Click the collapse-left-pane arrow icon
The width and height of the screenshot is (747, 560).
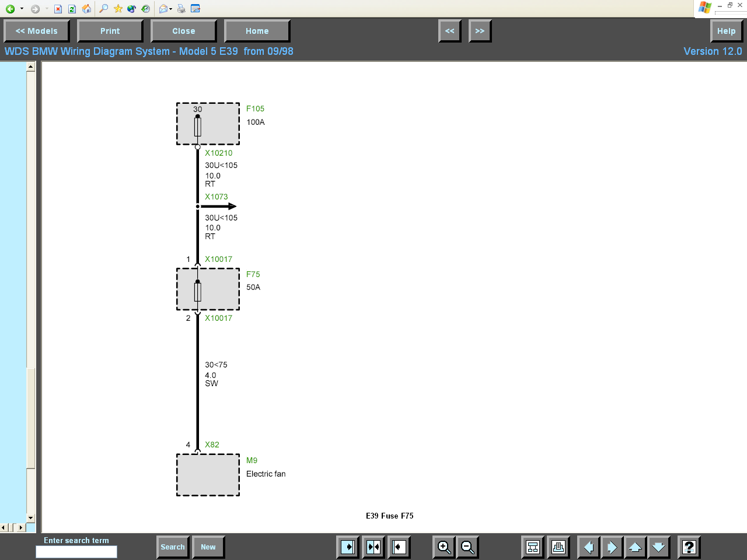pyautogui.click(x=399, y=547)
